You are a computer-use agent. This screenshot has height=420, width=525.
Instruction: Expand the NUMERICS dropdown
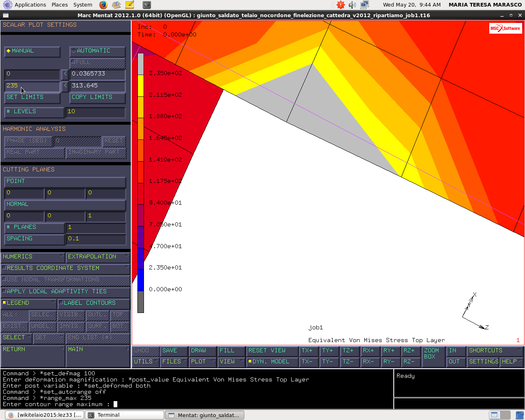pos(33,257)
